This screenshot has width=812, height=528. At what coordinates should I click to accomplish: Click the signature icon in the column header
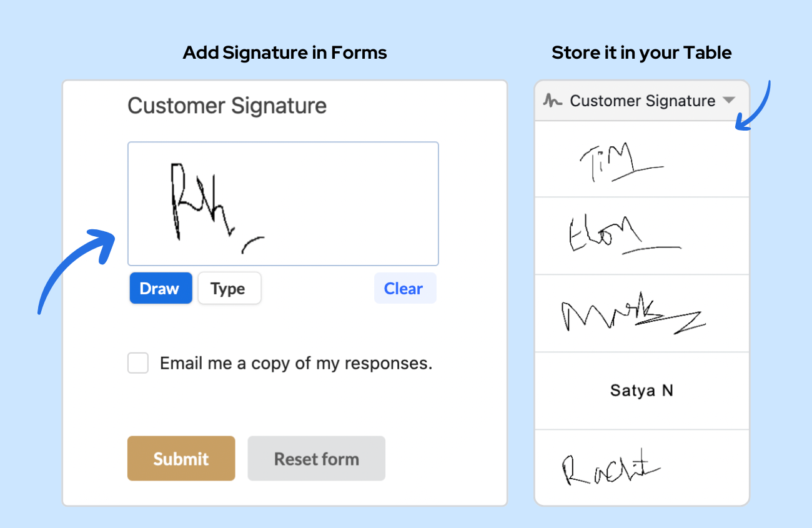click(553, 101)
